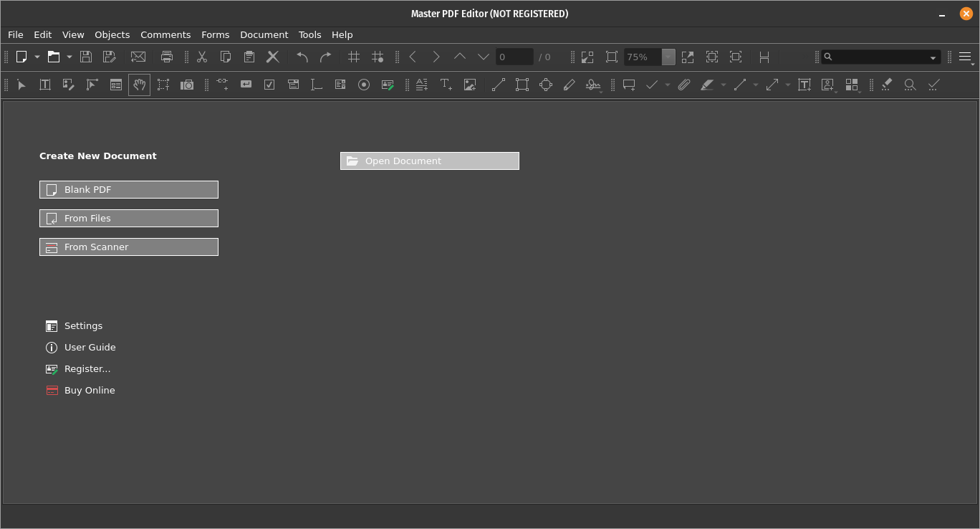The image size is (980, 529).
Task: Click the Fit page icon
Action: (712, 57)
